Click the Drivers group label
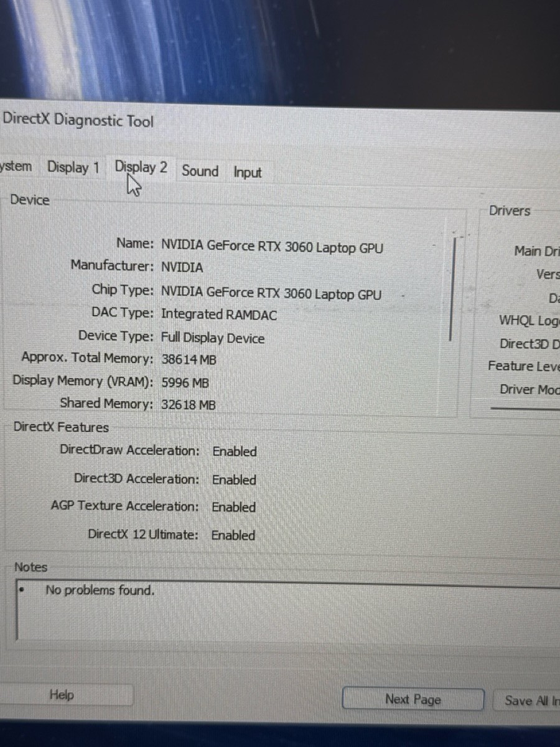560x747 pixels. tap(510, 211)
